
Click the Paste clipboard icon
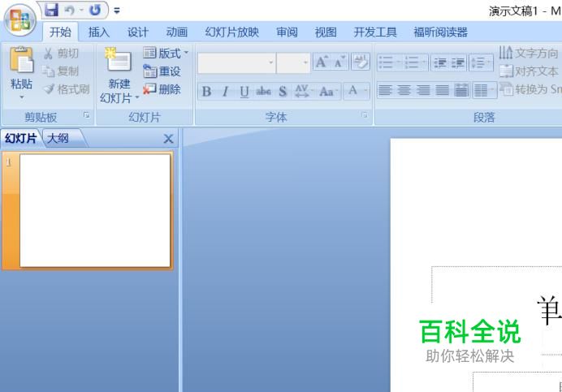(x=21, y=60)
